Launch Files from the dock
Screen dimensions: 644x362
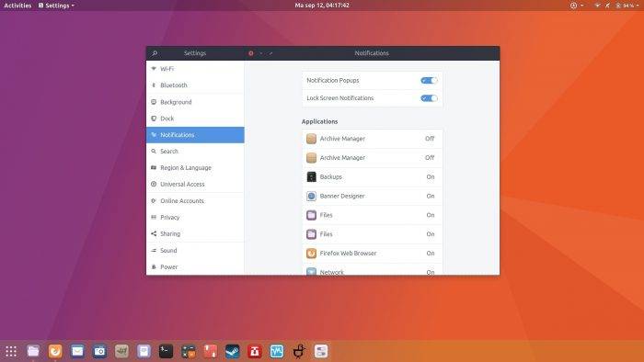point(33,351)
